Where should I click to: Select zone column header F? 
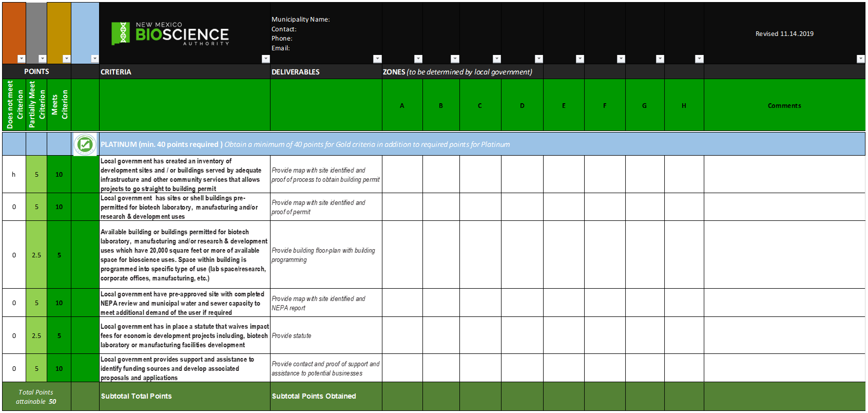tap(605, 105)
